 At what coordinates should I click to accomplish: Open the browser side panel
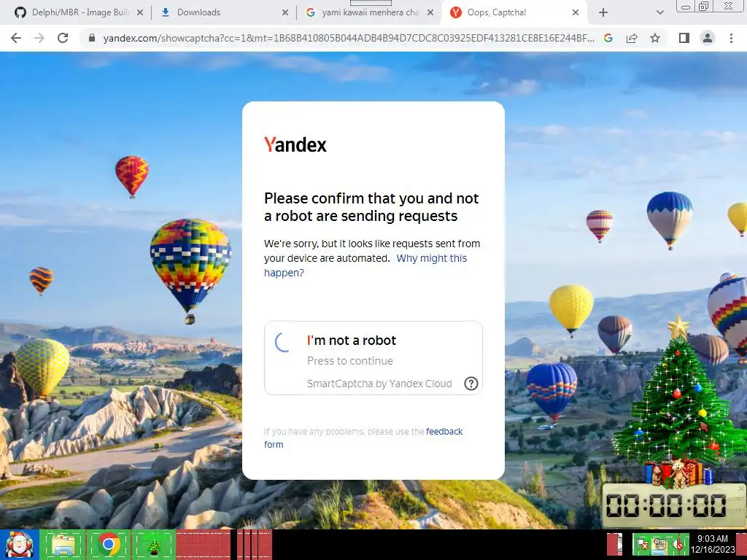click(x=684, y=38)
